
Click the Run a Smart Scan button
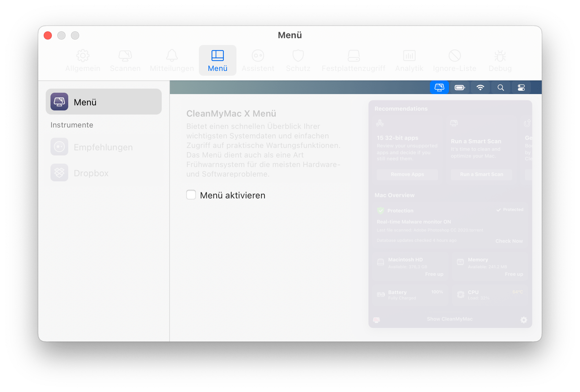coord(481,175)
